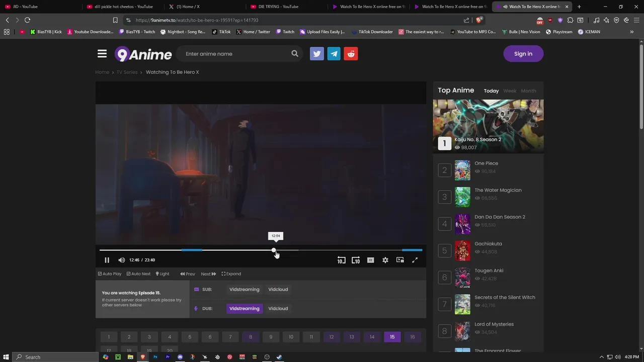The height and width of the screenshot is (362, 644).
Task: Open The Water Magician entry
Action: (498, 190)
